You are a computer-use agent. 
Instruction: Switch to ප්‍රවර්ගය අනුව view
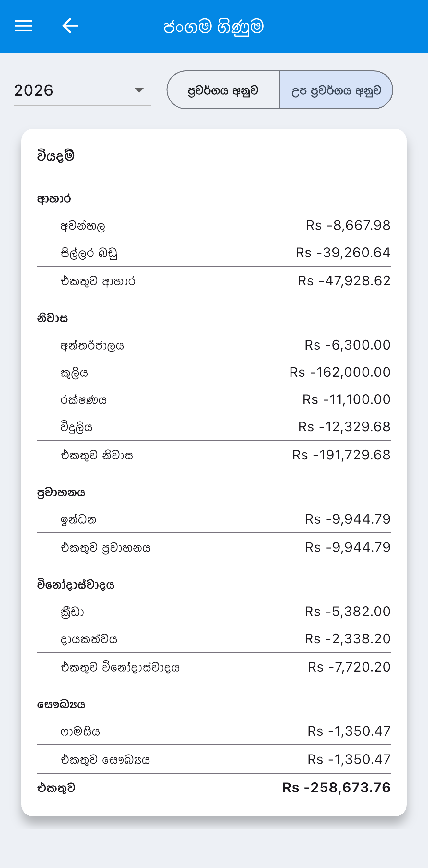(223, 90)
